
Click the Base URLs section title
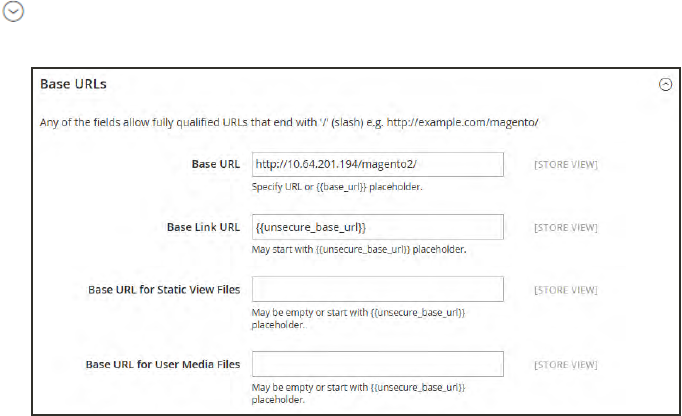73,84
